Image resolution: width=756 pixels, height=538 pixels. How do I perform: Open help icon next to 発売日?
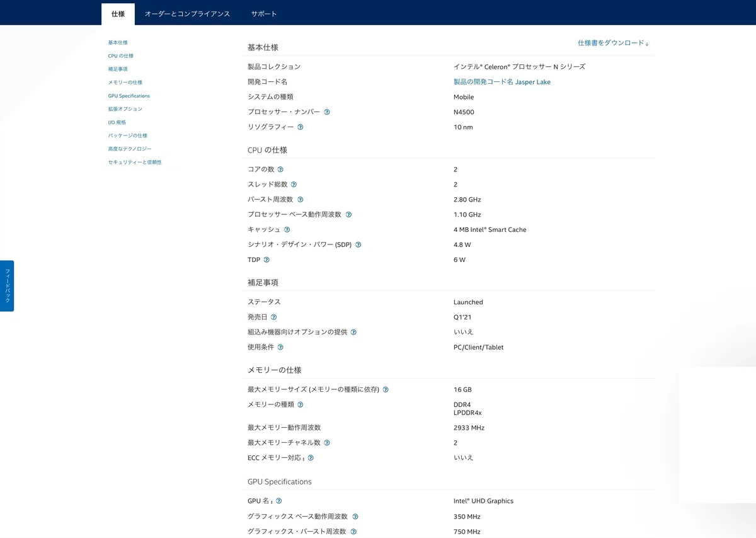tap(273, 318)
